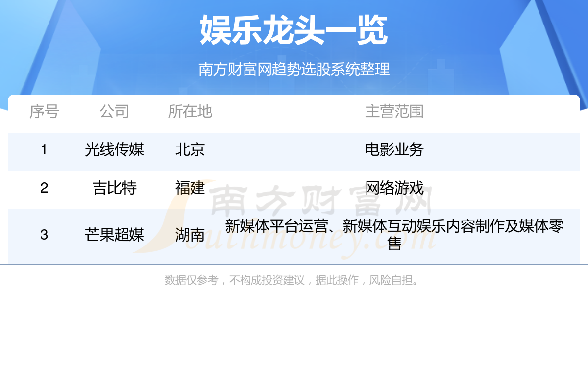Image resolution: width=588 pixels, height=392 pixels.
Task: Click location cell 湖南
Action: pos(190,235)
